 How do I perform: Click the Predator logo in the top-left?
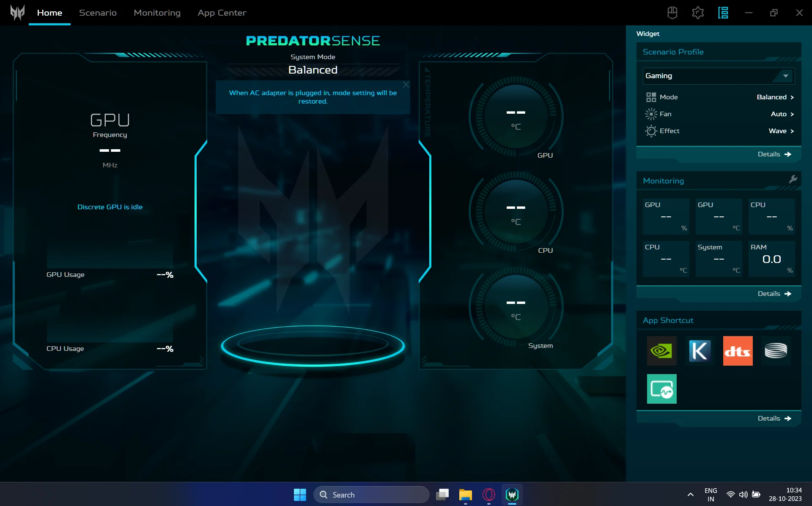17,13
